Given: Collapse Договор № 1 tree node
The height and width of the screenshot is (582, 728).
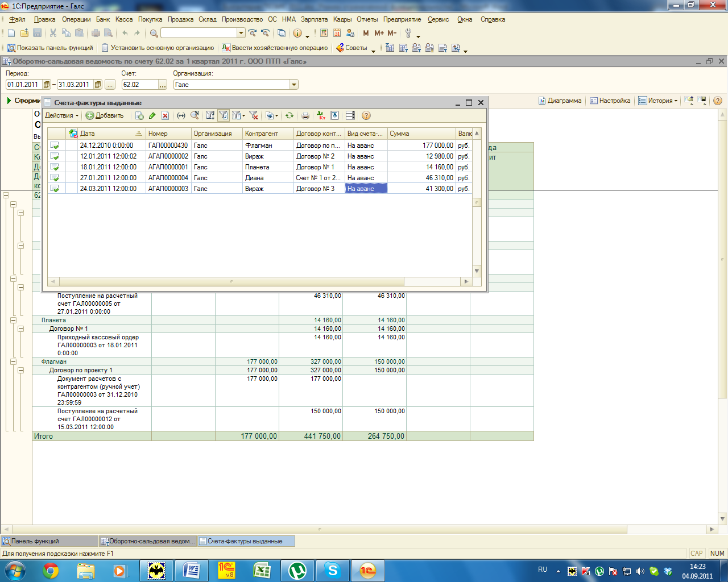Looking at the screenshot, I should tap(21, 329).
